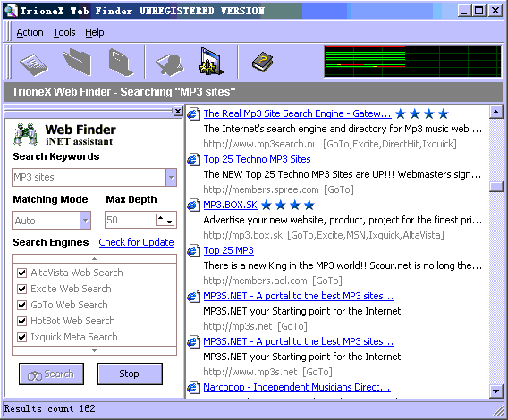508x420 pixels.
Task: Click Check for Update link
Action: (x=137, y=242)
